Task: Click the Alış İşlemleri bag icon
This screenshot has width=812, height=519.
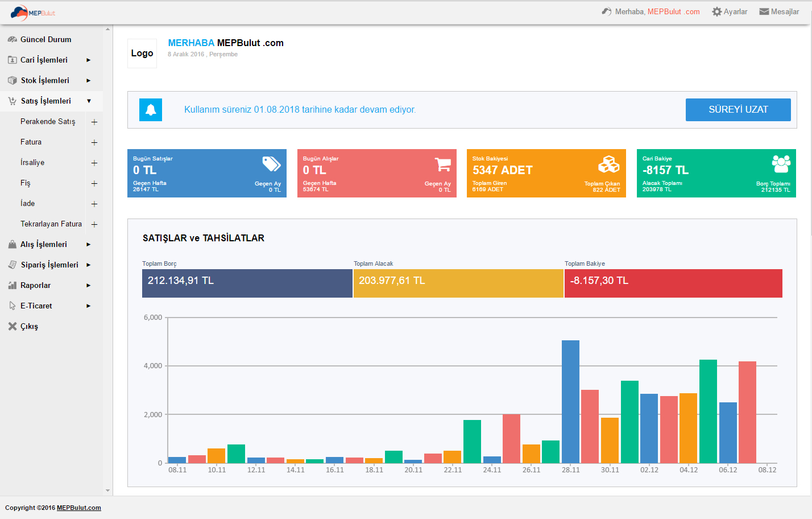Action: click(12, 244)
